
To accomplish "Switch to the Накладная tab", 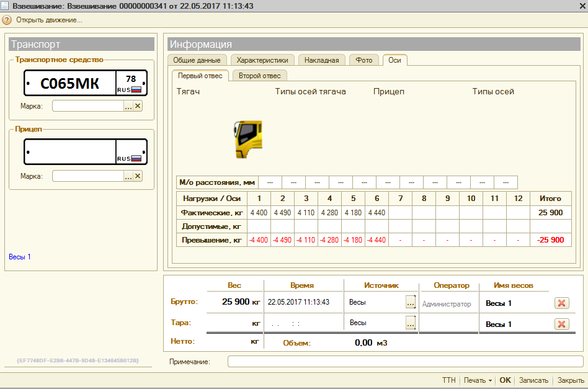I will coord(322,60).
